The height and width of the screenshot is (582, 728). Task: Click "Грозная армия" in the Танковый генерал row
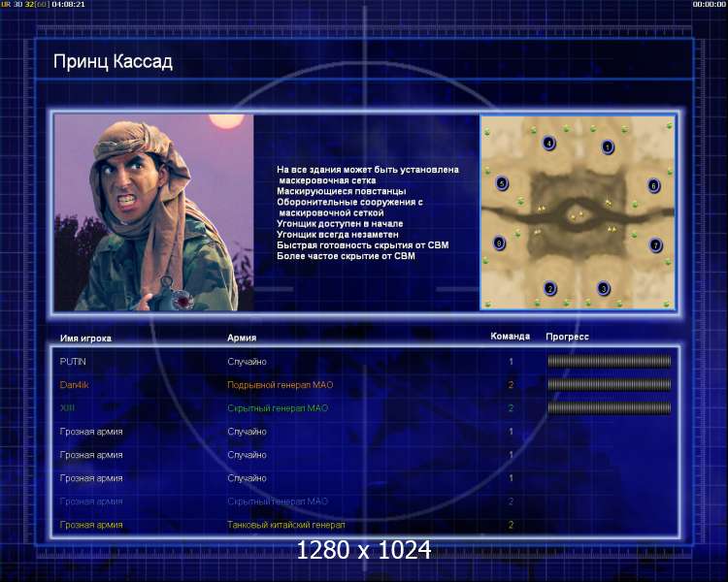point(91,525)
